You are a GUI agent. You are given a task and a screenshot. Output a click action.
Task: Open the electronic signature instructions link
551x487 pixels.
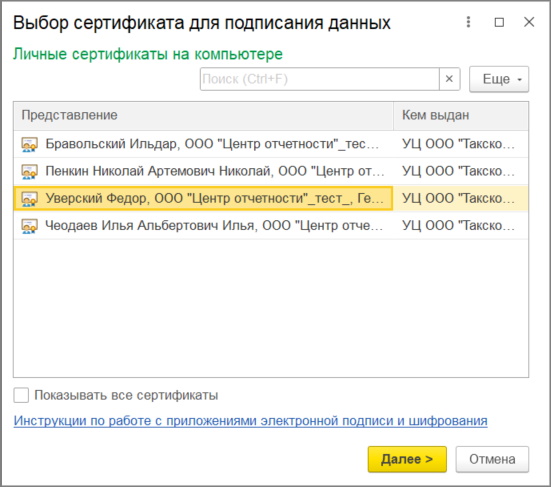(250, 421)
